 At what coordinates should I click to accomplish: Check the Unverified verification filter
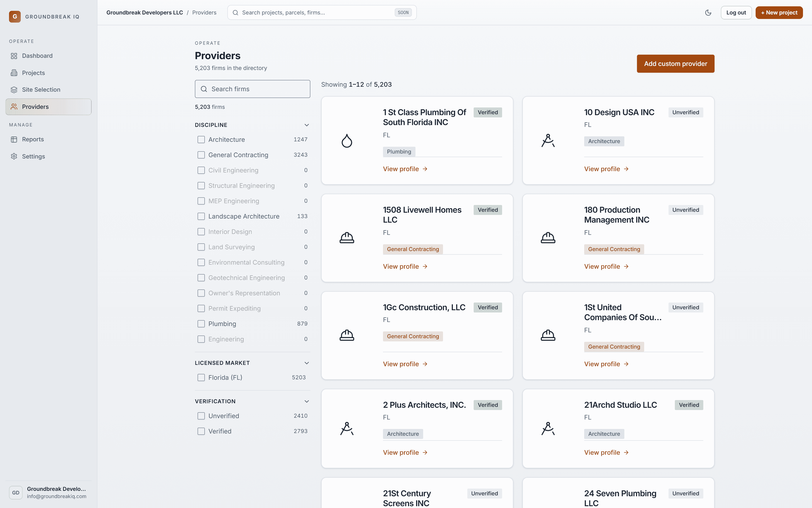pyautogui.click(x=201, y=416)
